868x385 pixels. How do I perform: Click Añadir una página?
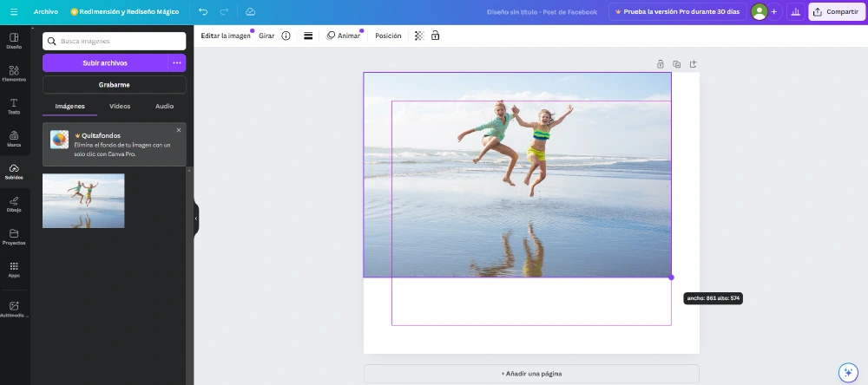(x=531, y=374)
